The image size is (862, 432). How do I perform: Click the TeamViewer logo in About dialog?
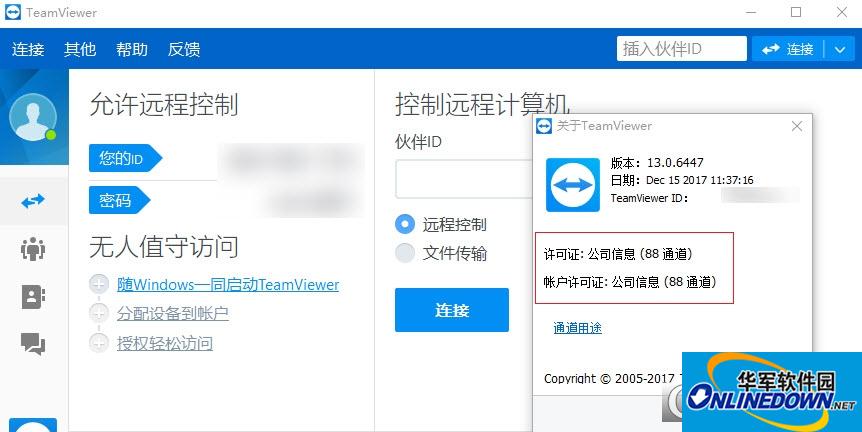pyautogui.click(x=573, y=185)
